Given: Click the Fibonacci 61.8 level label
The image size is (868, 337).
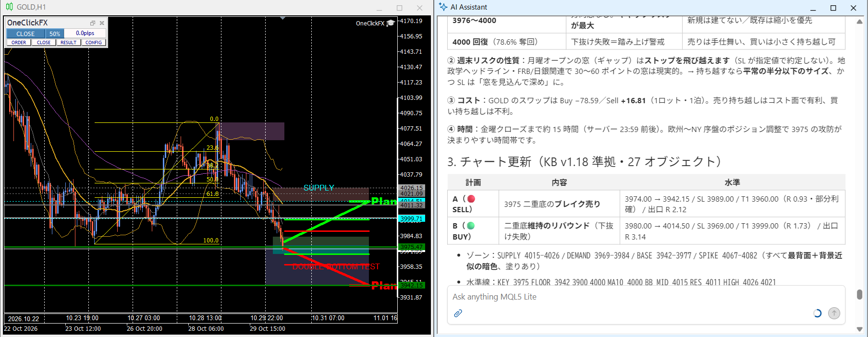Looking at the screenshot, I should (212, 194).
